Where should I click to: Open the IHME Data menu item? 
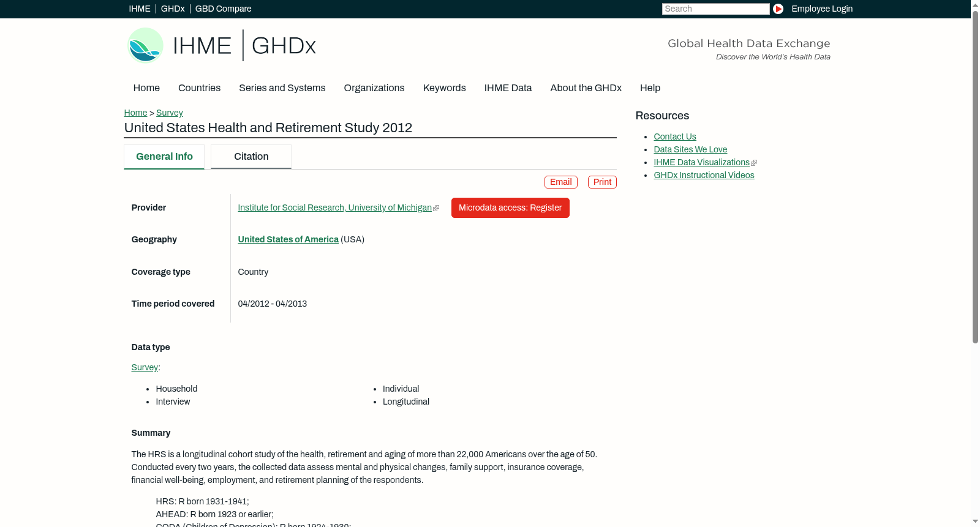(x=508, y=88)
